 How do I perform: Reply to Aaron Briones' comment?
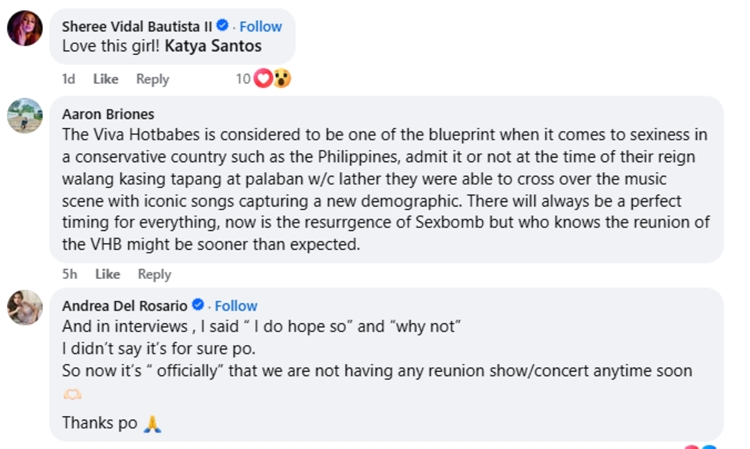click(x=154, y=274)
